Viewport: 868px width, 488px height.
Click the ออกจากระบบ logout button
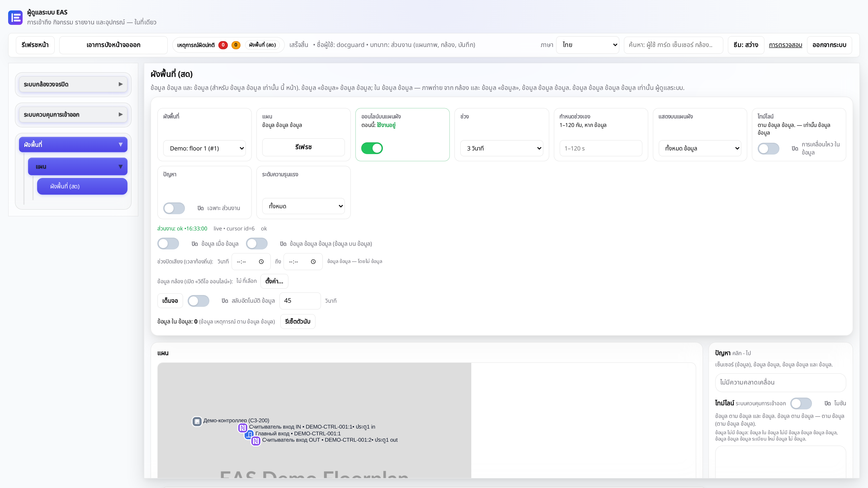829,45
